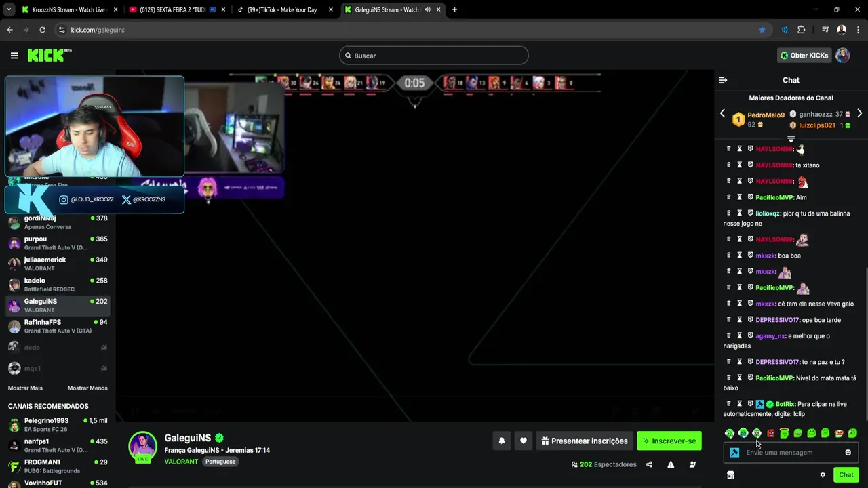The width and height of the screenshot is (868, 488).
Task: Open the moderators icon beside the report triangle
Action: tap(692, 464)
